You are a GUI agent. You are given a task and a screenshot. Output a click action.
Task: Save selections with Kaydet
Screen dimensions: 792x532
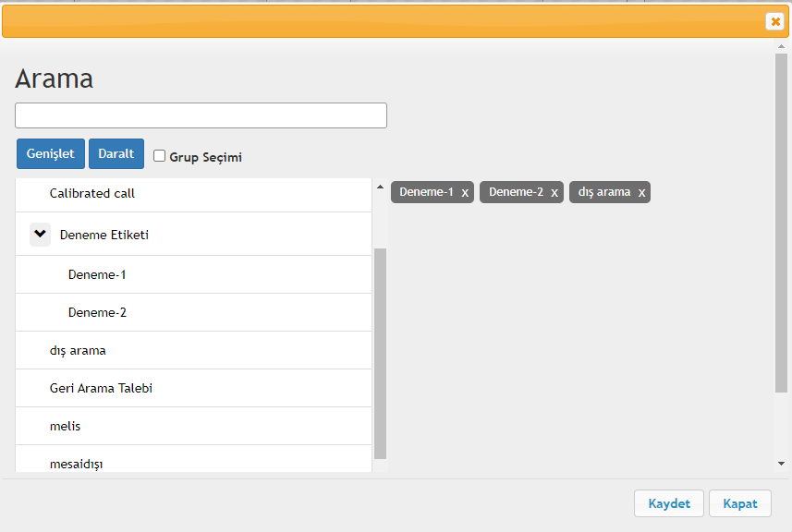point(669,503)
